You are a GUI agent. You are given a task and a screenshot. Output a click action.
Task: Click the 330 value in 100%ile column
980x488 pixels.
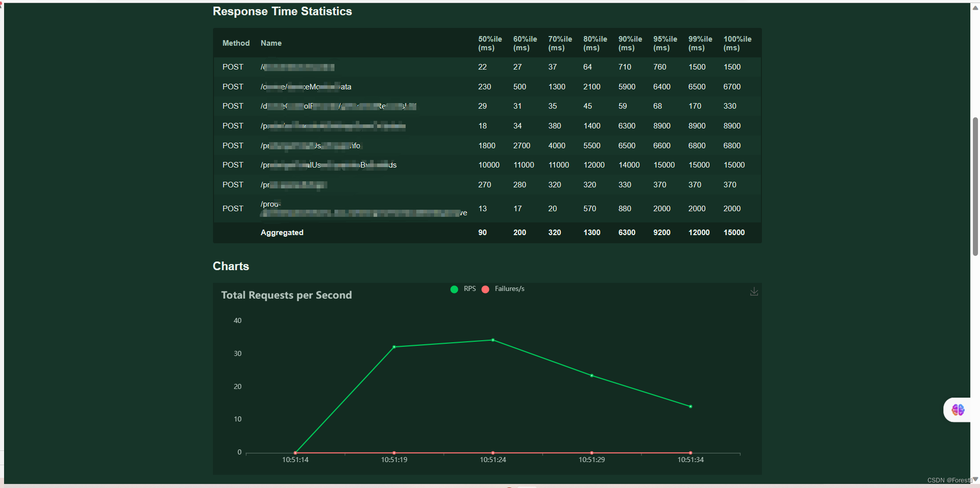pos(730,106)
